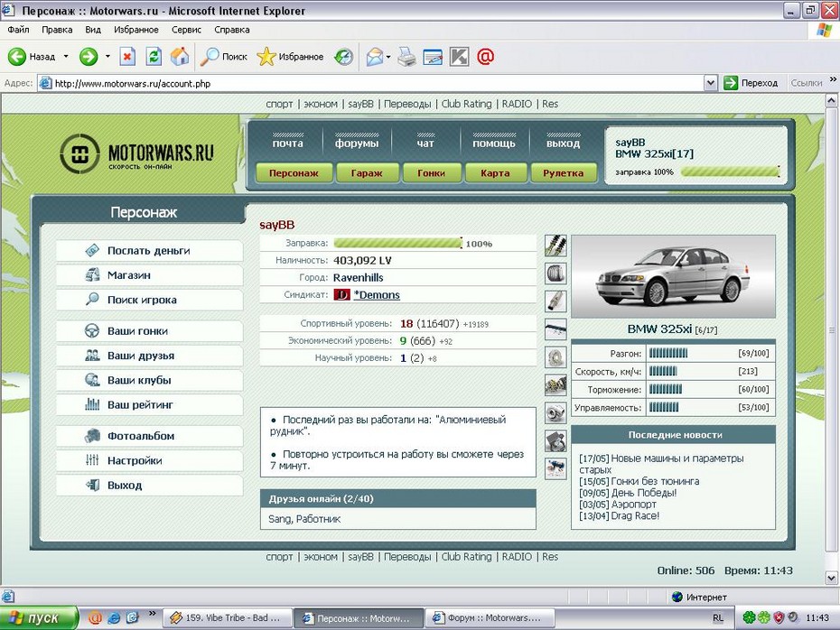Open Favorites star in toolbar

click(x=290, y=57)
